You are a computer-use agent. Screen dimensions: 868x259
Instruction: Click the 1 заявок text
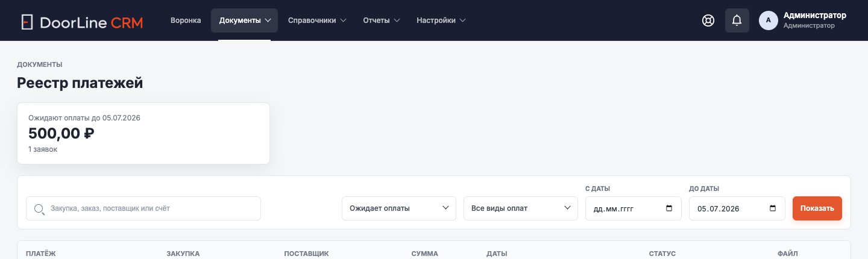click(x=43, y=149)
